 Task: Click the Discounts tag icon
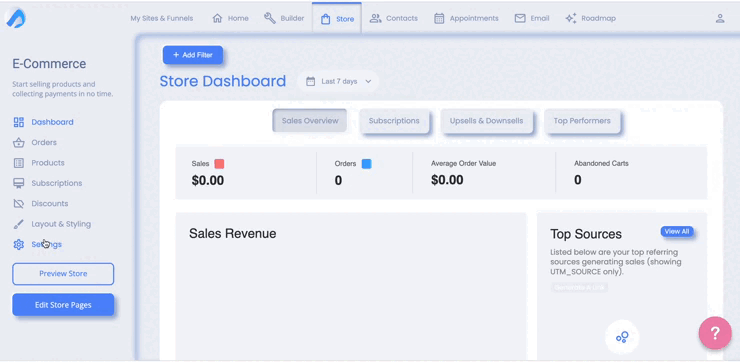[x=18, y=203]
